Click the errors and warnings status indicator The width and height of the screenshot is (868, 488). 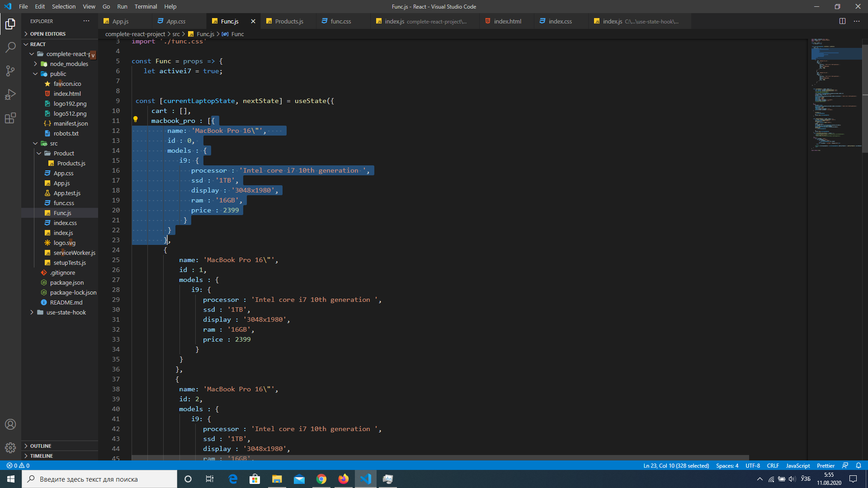tap(18, 465)
